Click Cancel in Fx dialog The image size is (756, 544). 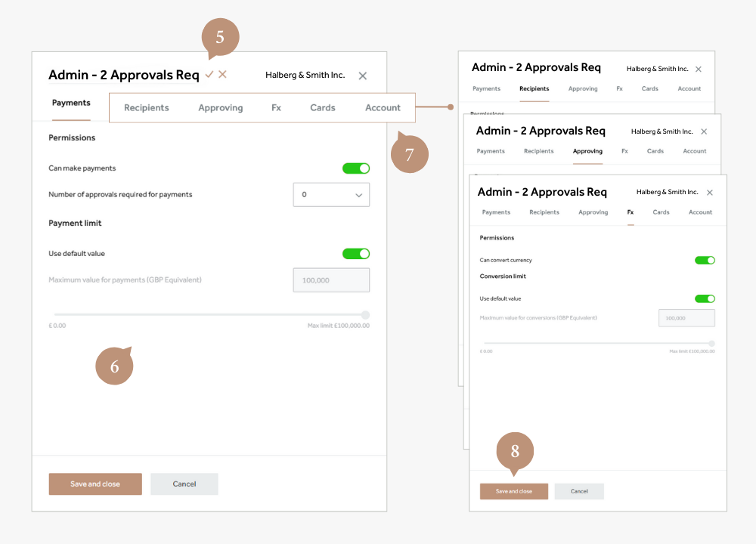click(579, 491)
